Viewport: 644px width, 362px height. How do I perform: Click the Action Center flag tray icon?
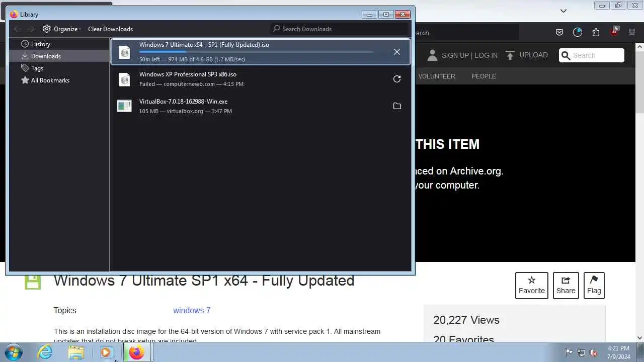569,353
